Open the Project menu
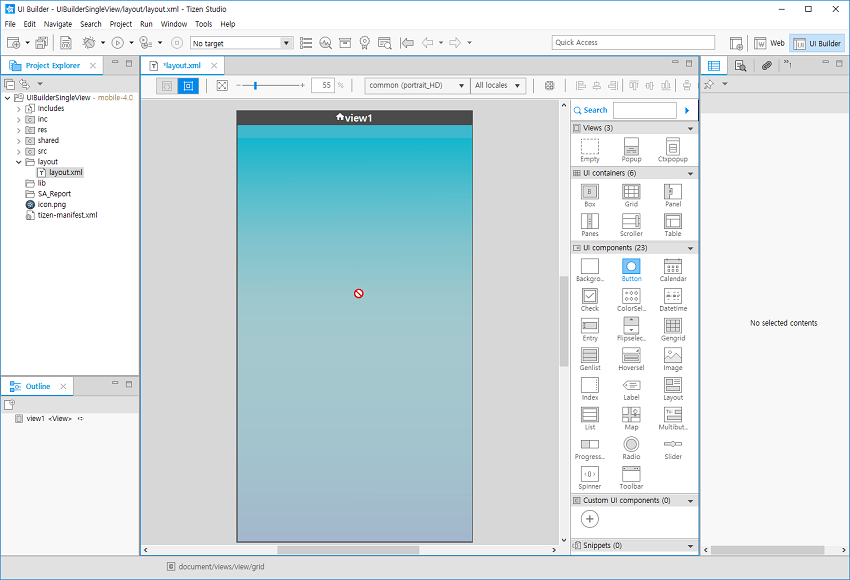The image size is (850, 580). pos(120,24)
